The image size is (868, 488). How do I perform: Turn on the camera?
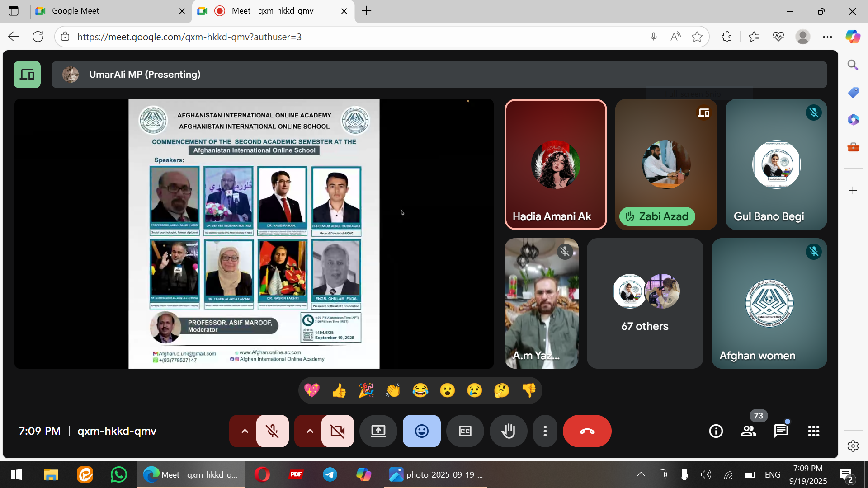(338, 431)
